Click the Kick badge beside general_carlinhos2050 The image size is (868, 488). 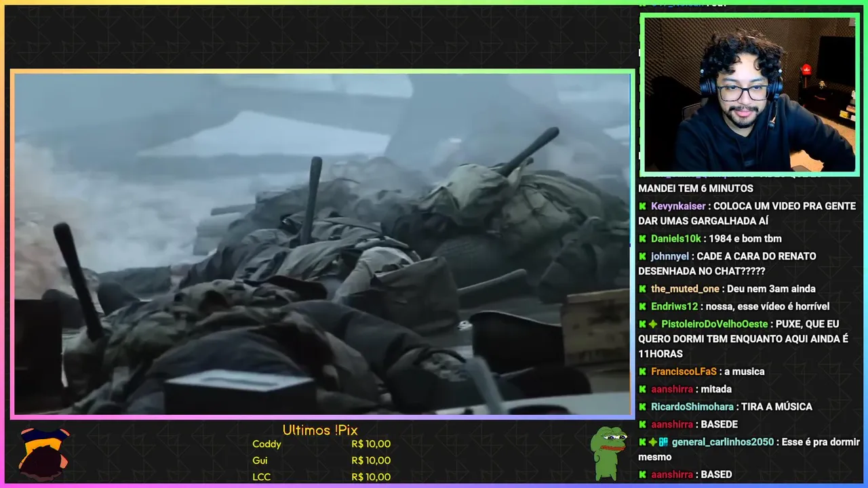pos(642,442)
